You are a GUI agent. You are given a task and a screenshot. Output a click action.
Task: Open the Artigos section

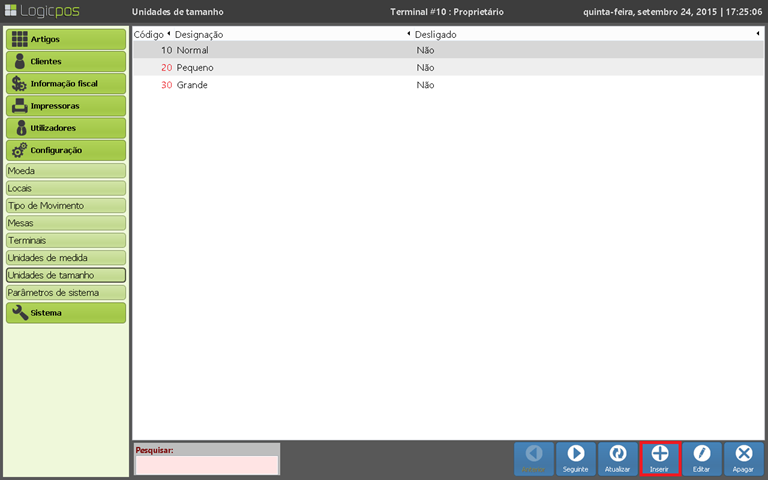66,40
